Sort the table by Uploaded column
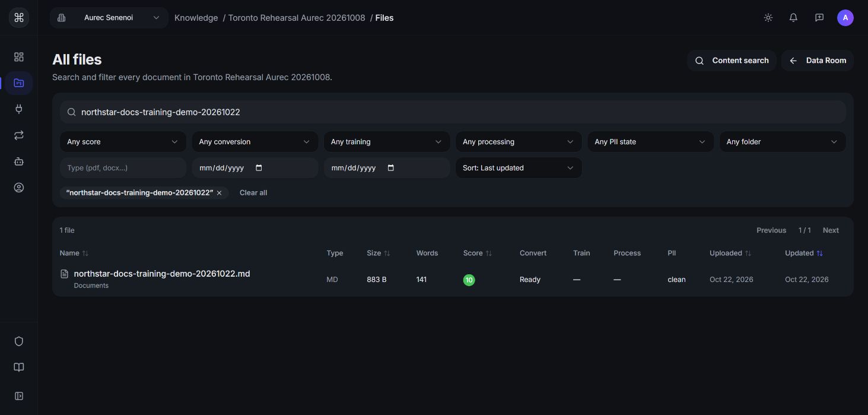Image resolution: width=868 pixels, height=415 pixels. tap(730, 253)
